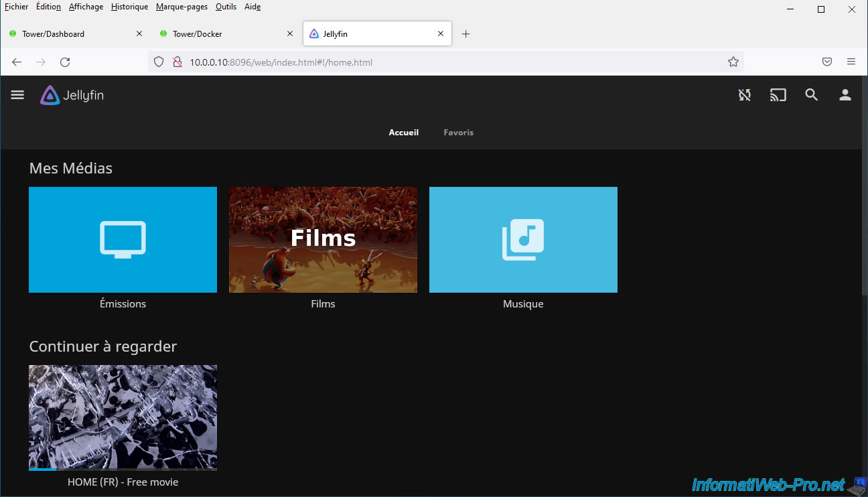Image resolution: width=868 pixels, height=497 pixels.
Task: Click the Pocket save icon
Action: [826, 62]
